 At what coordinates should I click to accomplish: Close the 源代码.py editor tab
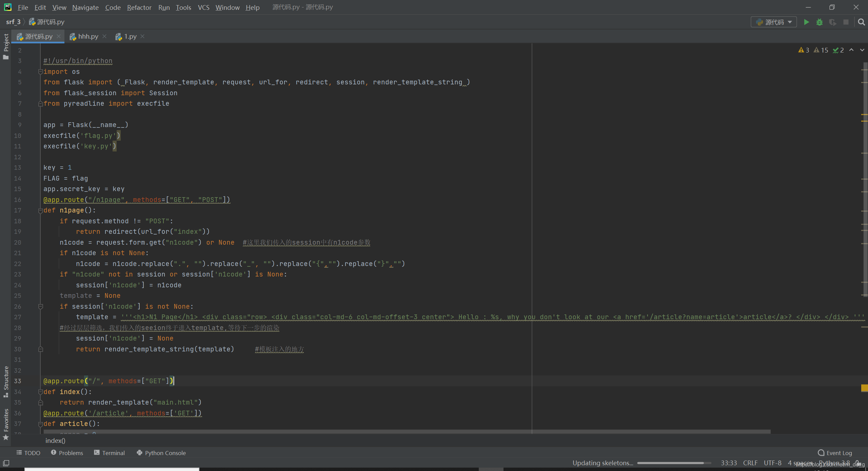pyautogui.click(x=59, y=36)
